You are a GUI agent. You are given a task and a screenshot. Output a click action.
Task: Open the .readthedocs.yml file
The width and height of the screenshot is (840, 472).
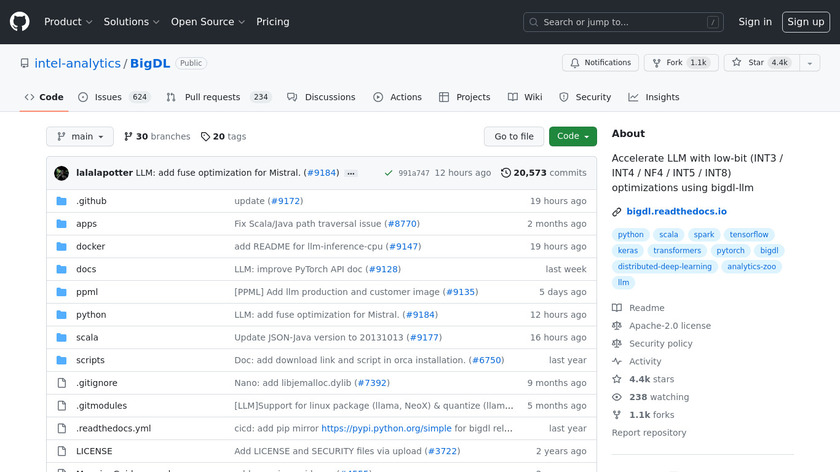(114, 429)
